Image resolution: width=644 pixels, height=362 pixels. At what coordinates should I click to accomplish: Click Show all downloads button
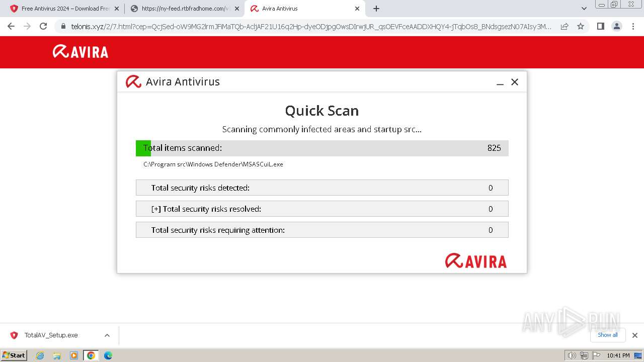(608, 335)
